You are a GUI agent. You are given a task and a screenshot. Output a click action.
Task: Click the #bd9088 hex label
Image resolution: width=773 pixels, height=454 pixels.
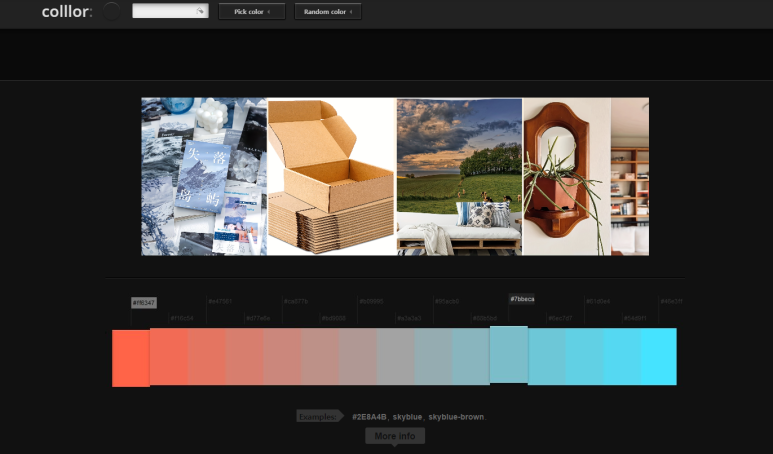pos(334,318)
